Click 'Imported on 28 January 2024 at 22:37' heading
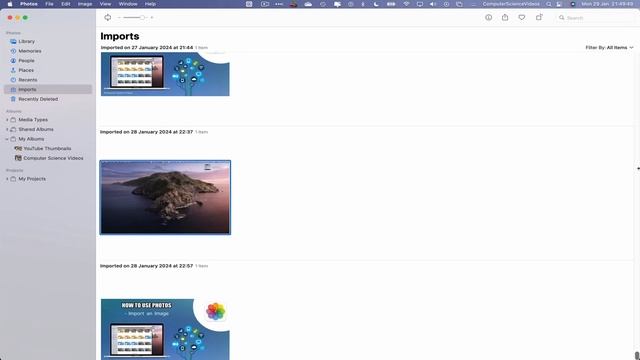Screen dimensions: 640x360 coord(147,132)
